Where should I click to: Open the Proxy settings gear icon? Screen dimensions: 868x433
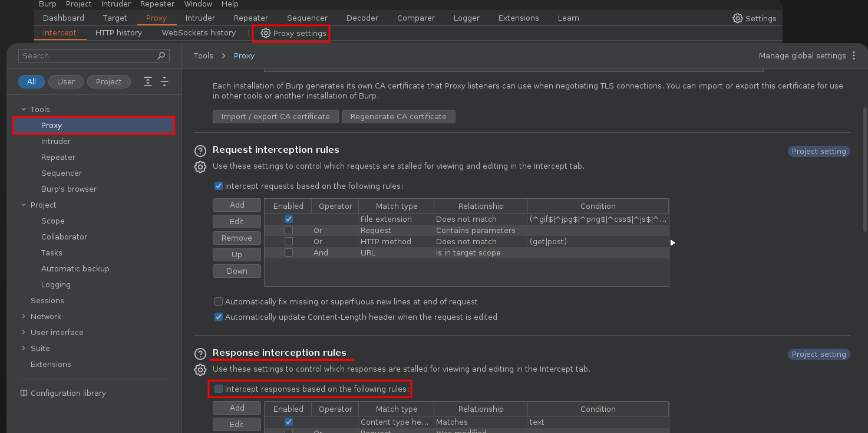click(x=266, y=34)
